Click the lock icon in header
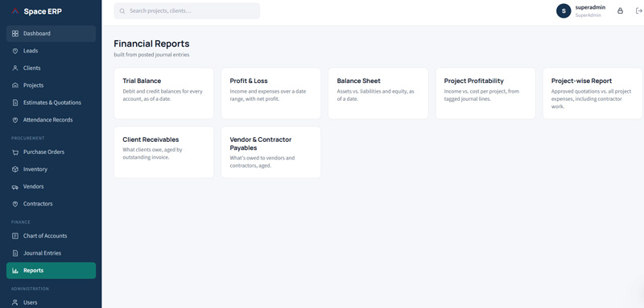The width and height of the screenshot is (644, 308). tap(620, 11)
